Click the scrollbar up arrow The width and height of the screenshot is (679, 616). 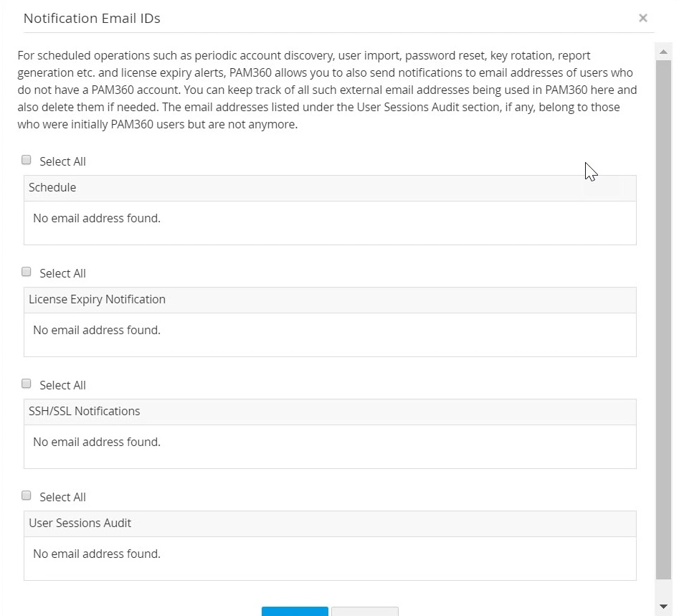click(x=663, y=50)
